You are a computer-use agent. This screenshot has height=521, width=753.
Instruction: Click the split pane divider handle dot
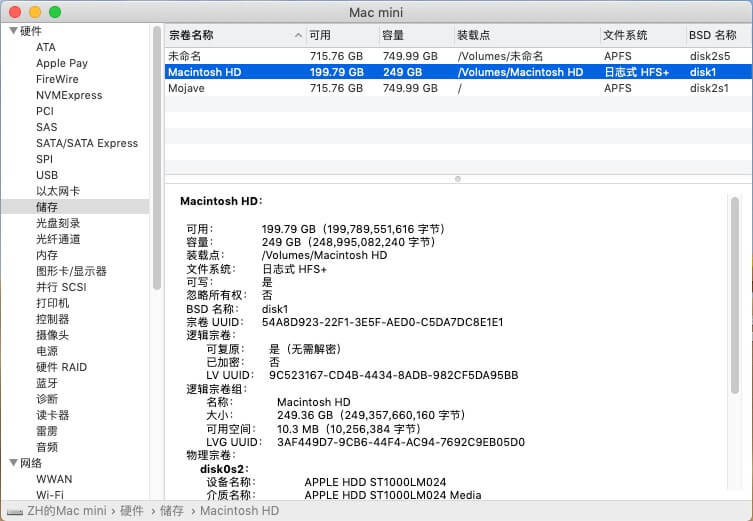458,179
